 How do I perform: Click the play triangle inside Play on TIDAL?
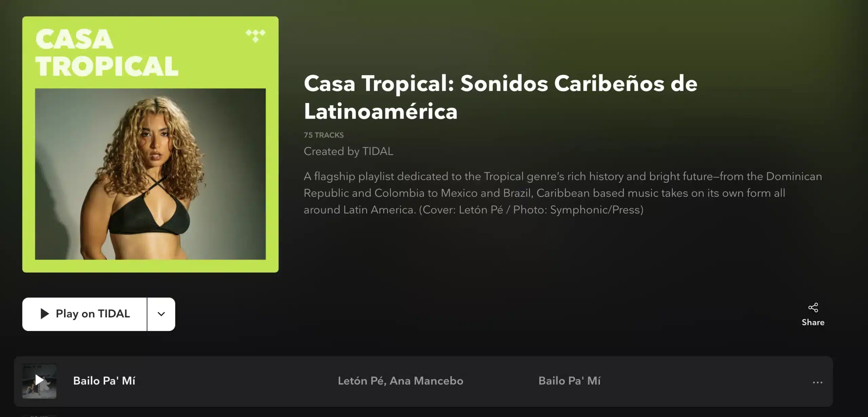44,314
